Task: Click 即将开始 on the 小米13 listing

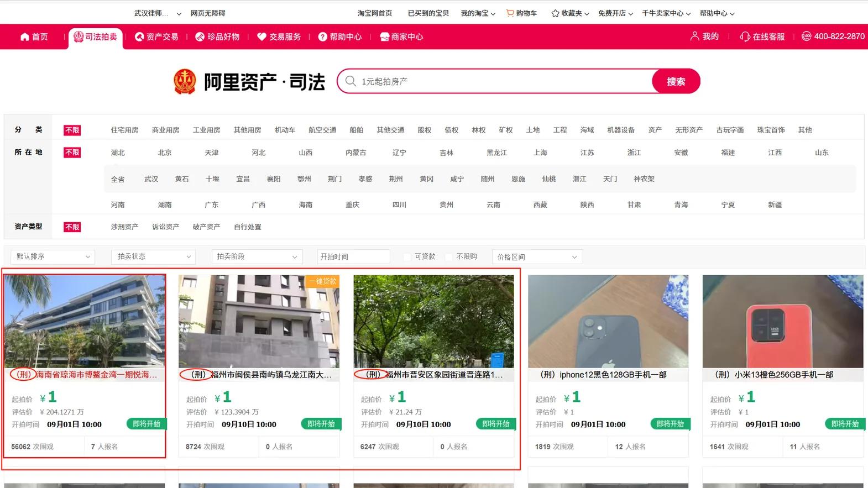Action: (x=845, y=424)
